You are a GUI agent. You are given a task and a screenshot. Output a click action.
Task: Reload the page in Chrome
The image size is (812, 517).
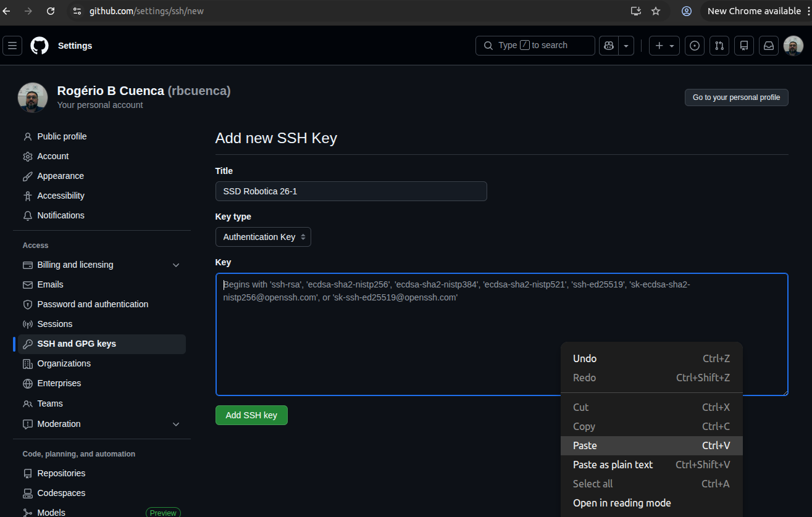click(51, 11)
